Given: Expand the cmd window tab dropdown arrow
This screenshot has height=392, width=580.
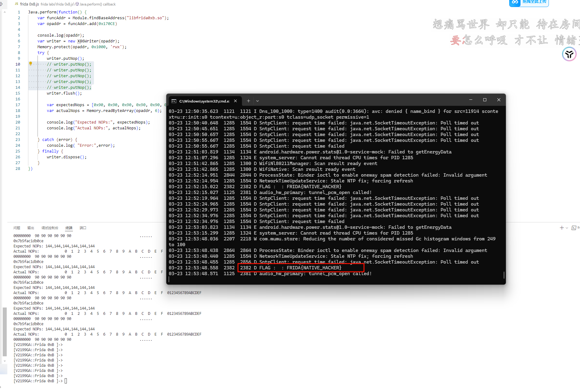Looking at the screenshot, I should [x=258, y=101].
